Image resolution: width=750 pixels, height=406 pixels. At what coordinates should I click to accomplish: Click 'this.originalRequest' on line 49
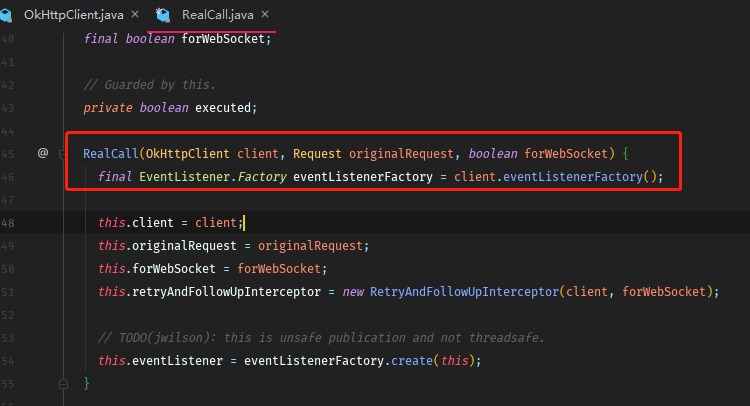tap(167, 246)
